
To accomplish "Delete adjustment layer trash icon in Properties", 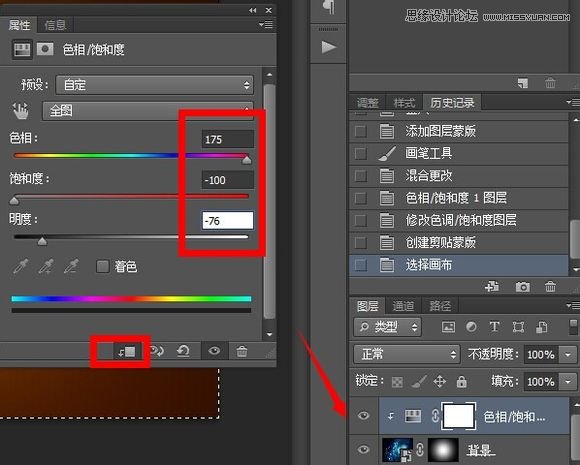I will (x=242, y=351).
